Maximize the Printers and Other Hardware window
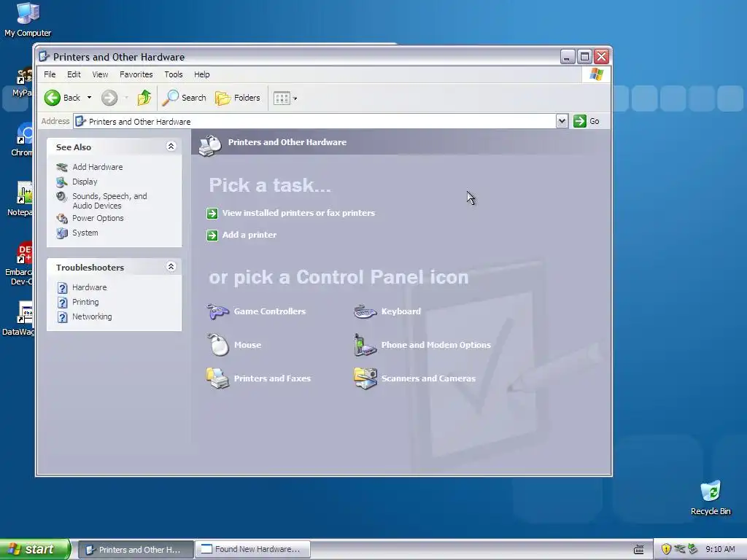Screen dimensions: 747x560 point(584,57)
